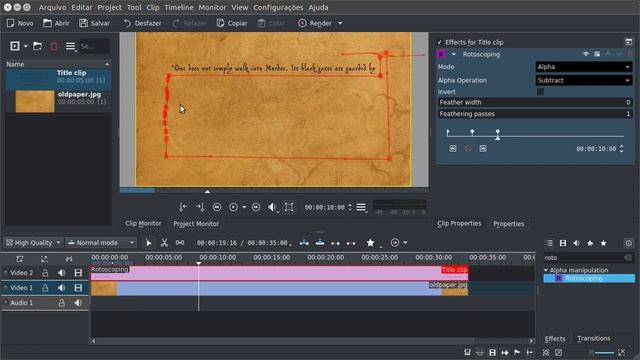Rewind playback in monitor
This screenshot has width=640, height=360.
coord(217,207)
